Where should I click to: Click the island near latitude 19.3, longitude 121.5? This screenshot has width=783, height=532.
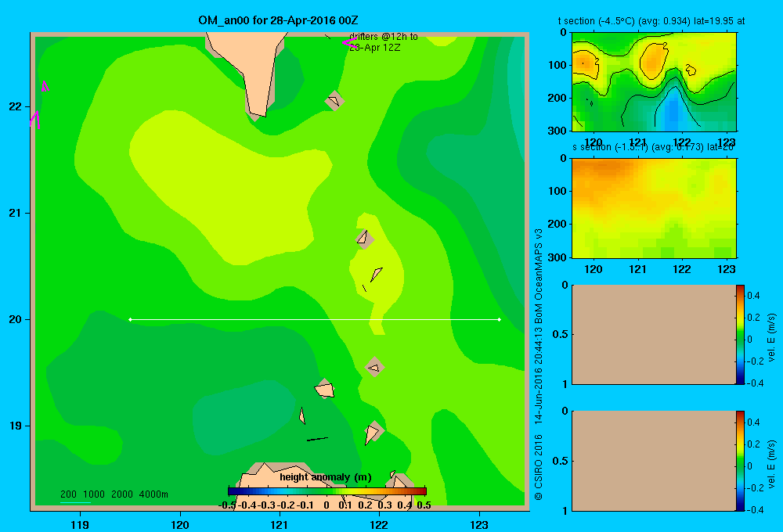click(x=325, y=390)
